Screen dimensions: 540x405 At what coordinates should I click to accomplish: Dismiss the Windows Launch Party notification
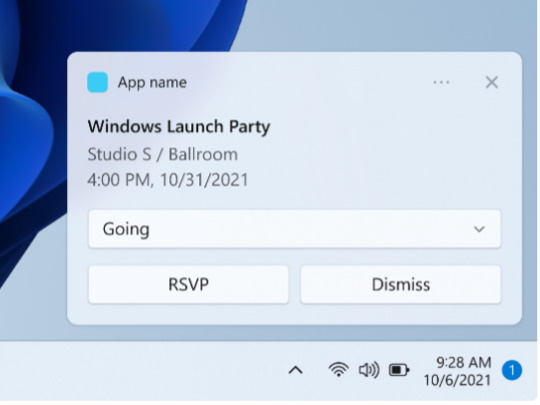[x=401, y=284]
